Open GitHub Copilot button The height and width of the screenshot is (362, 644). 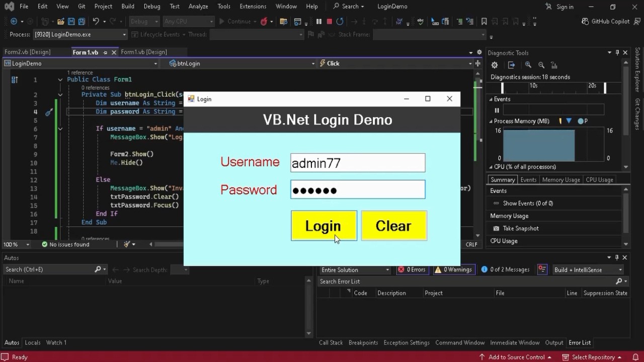[x=605, y=22]
